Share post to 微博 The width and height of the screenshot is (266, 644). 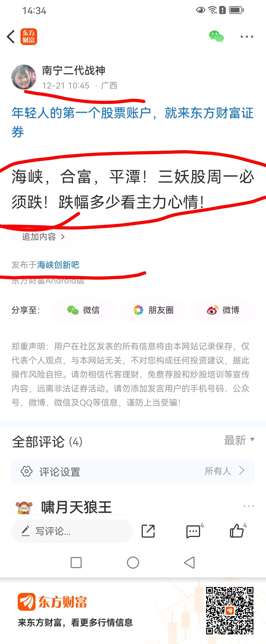point(223,310)
